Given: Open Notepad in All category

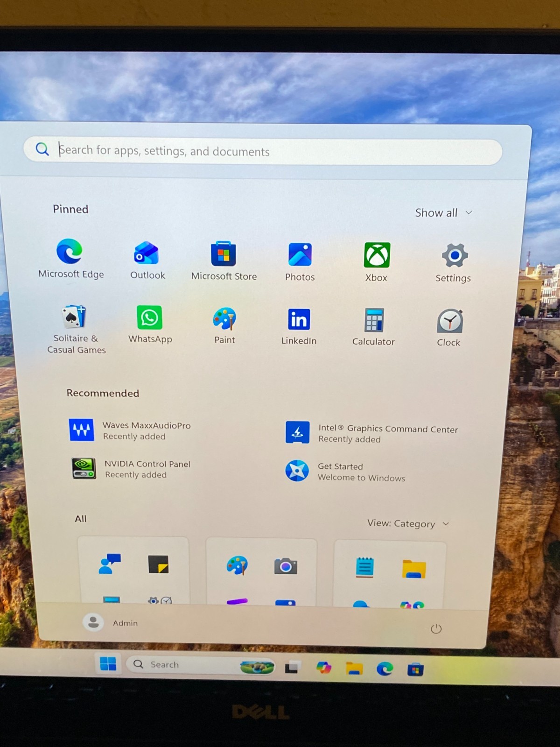Looking at the screenshot, I should (x=364, y=567).
